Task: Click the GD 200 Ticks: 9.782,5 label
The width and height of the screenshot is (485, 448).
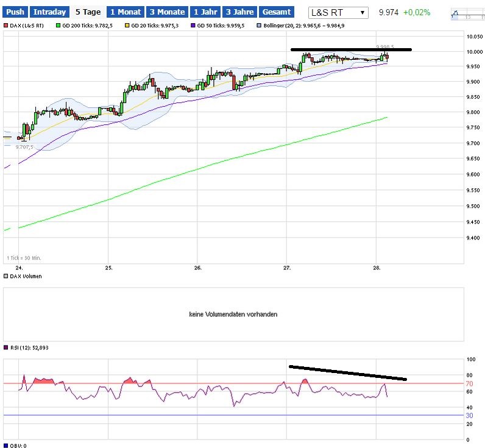Action: 87,26
